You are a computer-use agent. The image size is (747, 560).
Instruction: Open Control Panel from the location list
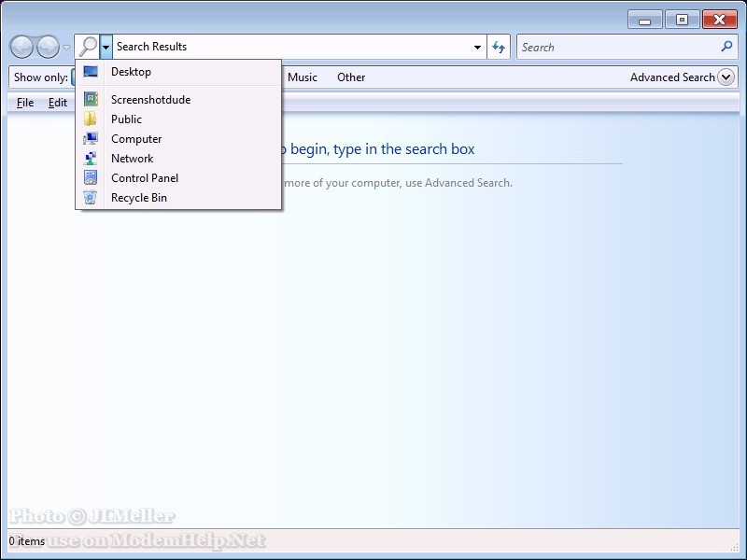coord(178,177)
